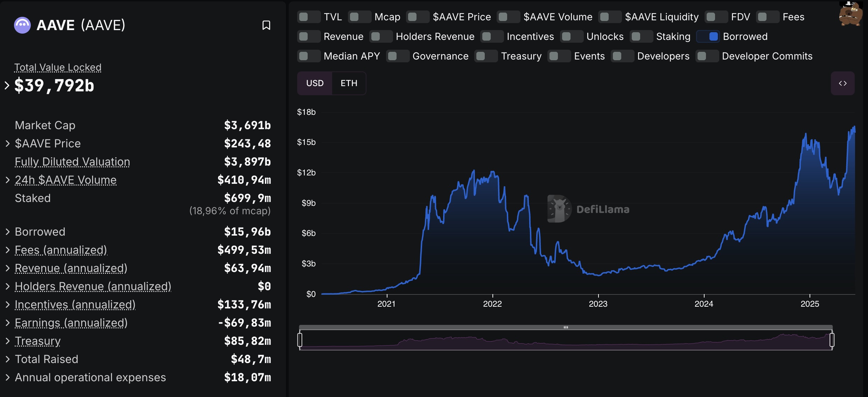
Task: Click the $18b y-axis label
Action: click(x=306, y=112)
